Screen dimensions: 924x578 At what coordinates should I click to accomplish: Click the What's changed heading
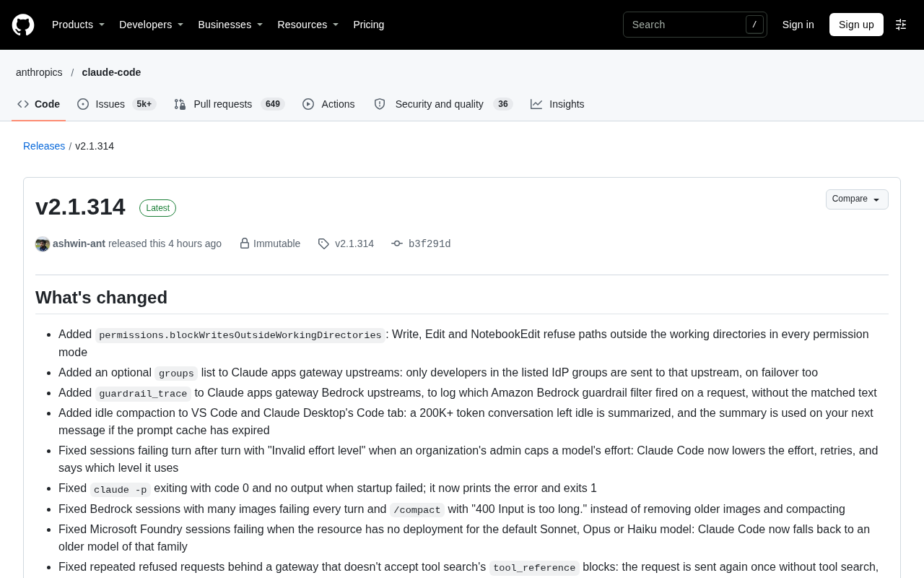click(x=101, y=298)
